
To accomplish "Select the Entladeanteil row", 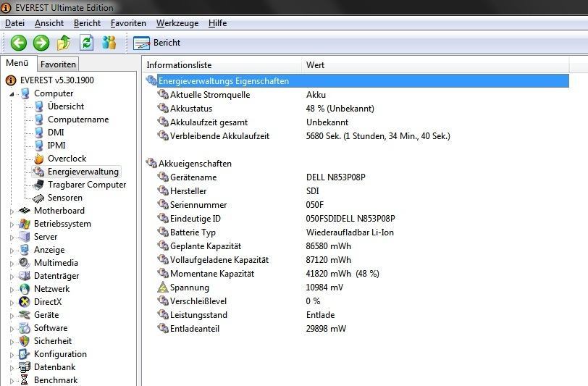I will (x=358, y=329).
